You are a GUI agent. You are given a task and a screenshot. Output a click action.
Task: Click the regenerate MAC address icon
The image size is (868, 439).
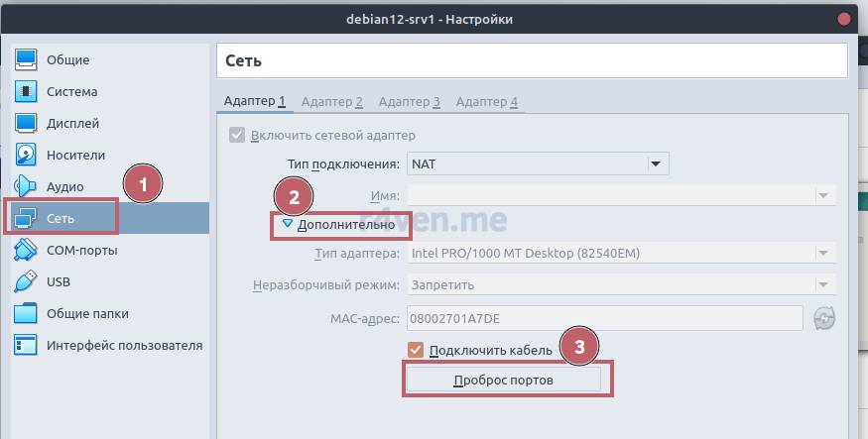pyautogui.click(x=824, y=318)
